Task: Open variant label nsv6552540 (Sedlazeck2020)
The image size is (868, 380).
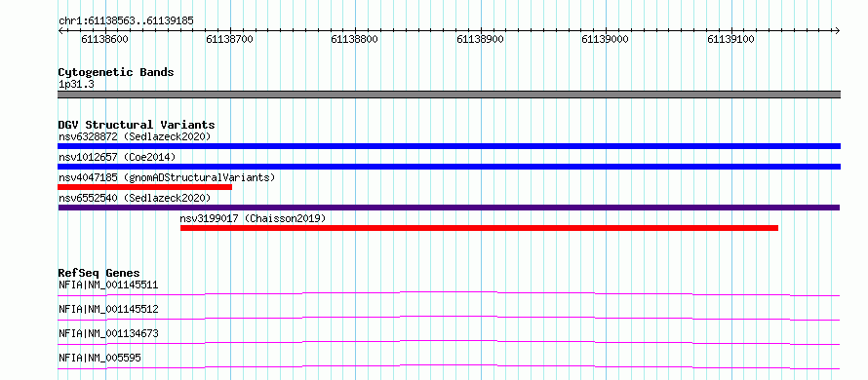Action: click(x=135, y=198)
